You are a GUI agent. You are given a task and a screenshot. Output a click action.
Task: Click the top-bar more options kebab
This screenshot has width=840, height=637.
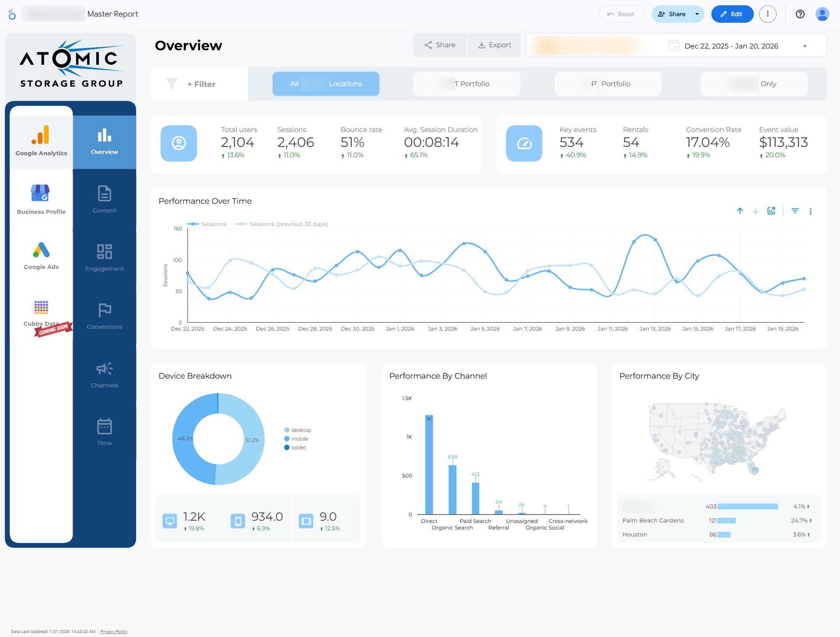pos(768,14)
